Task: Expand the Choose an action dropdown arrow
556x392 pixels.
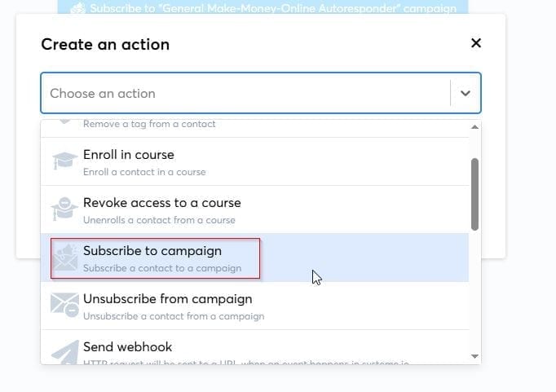Action: tap(465, 93)
